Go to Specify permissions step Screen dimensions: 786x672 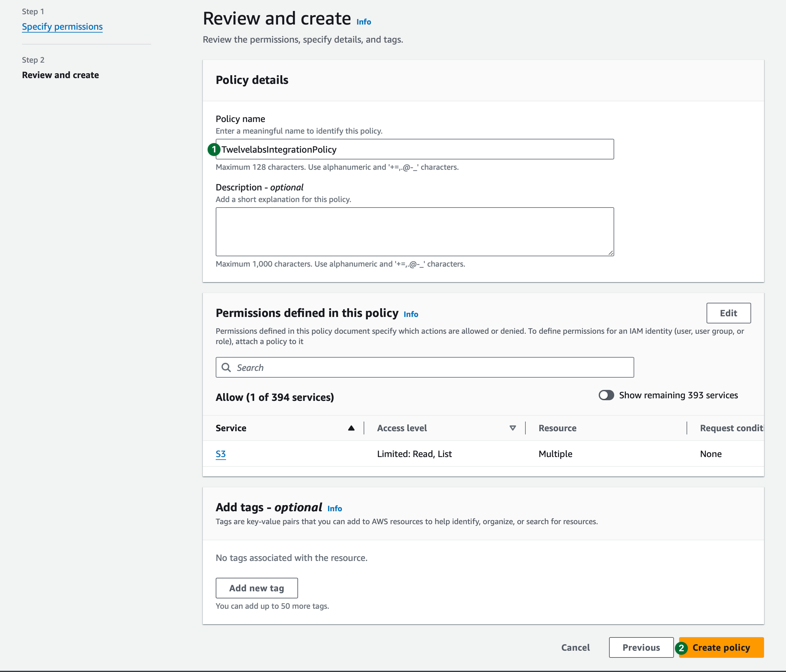[62, 26]
